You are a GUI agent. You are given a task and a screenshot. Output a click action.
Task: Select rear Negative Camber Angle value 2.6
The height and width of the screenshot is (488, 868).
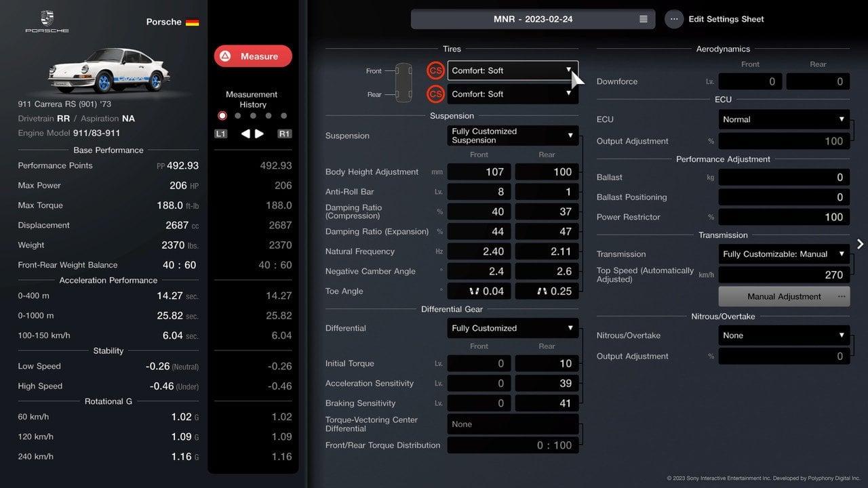click(x=547, y=271)
